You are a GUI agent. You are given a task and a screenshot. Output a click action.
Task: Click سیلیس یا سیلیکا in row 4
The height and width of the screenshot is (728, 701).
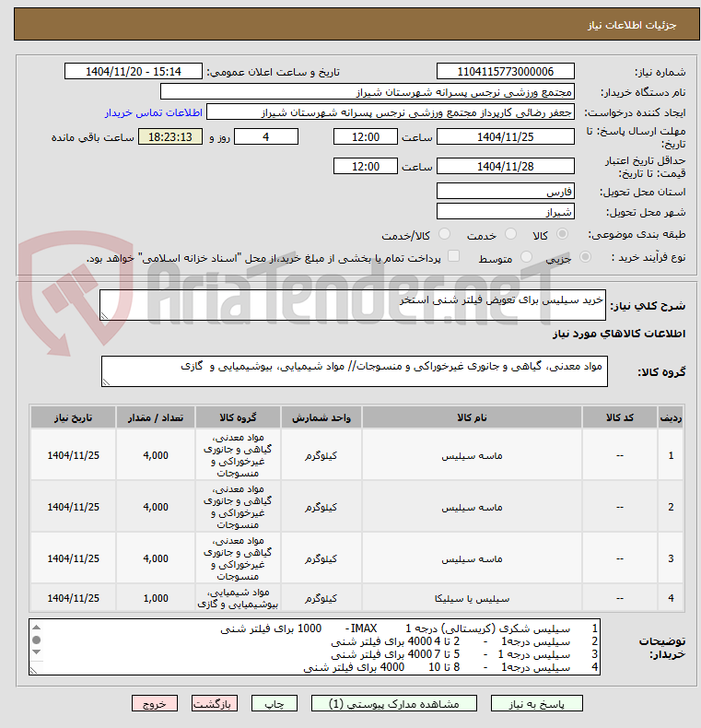tap(472, 598)
